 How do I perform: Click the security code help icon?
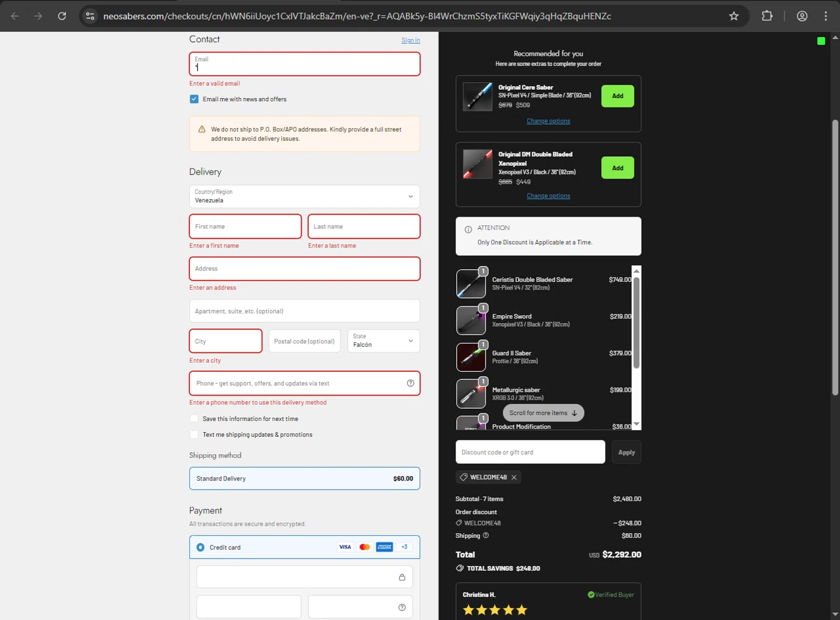(402, 607)
